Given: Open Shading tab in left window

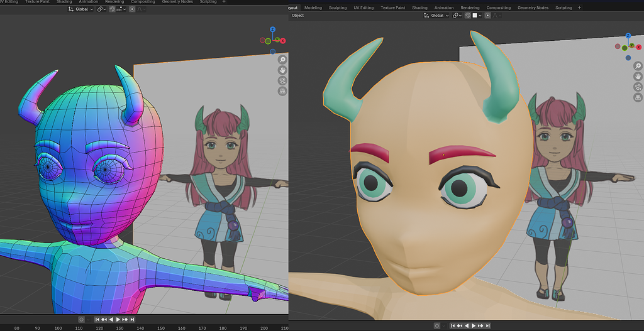Looking at the screenshot, I should point(64,2).
